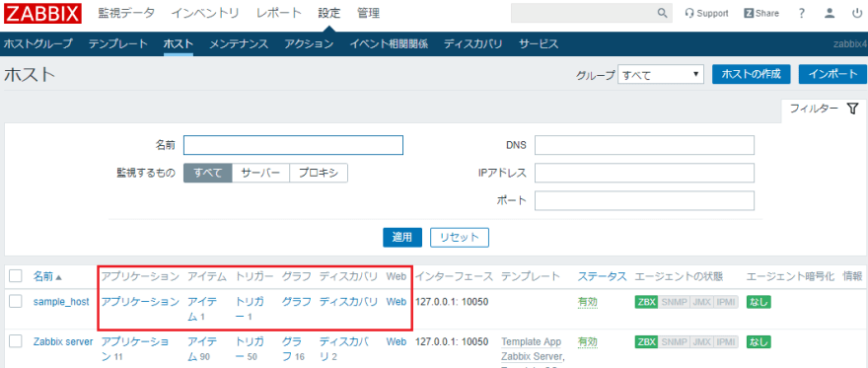Image resolution: width=868 pixels, height=368 pixels.
Task: Toggle sample_host 有効 status link
Action: coord(587,302)
